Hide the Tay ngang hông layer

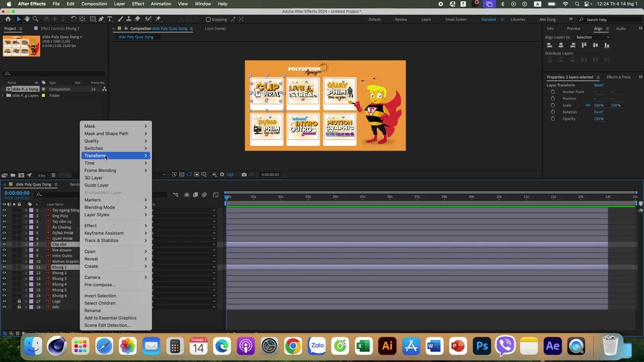[4, 210]
